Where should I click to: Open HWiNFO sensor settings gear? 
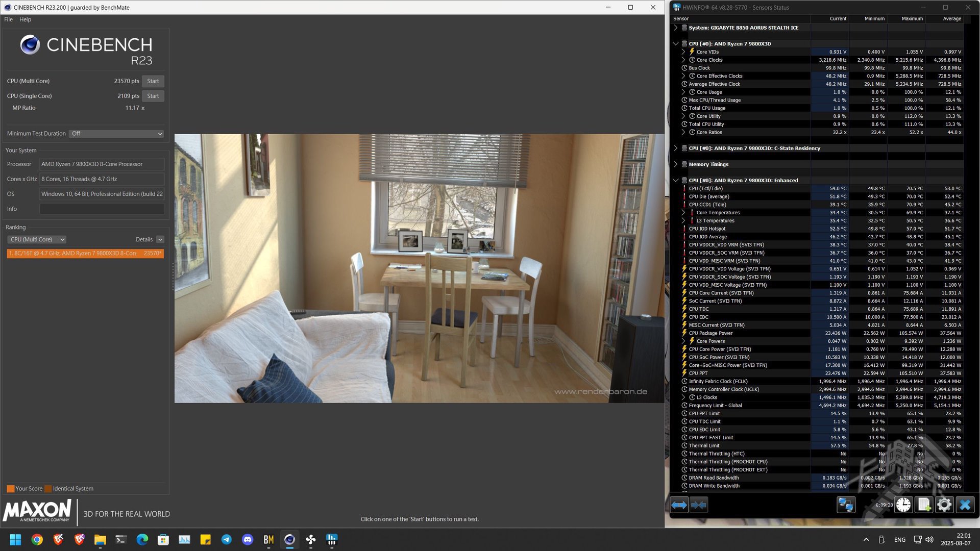[x=944, y=505]
